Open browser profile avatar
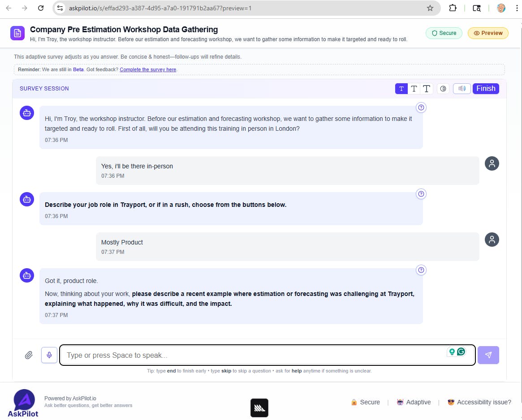The height and width of the screenshot is (420, 522). click(x=501, y=8)
